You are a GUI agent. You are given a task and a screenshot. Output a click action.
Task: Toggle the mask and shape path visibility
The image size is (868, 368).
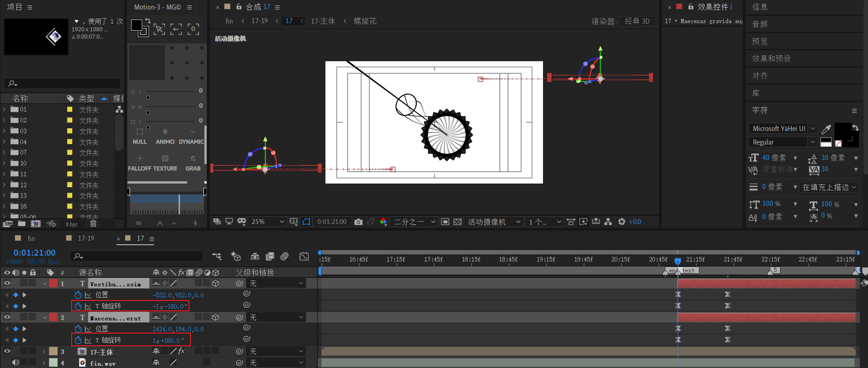click(306, 222)
